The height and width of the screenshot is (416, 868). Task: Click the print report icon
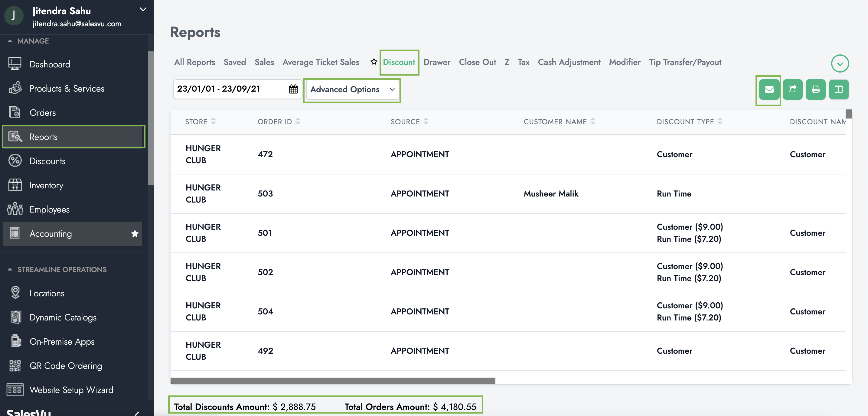coord(815,89)
